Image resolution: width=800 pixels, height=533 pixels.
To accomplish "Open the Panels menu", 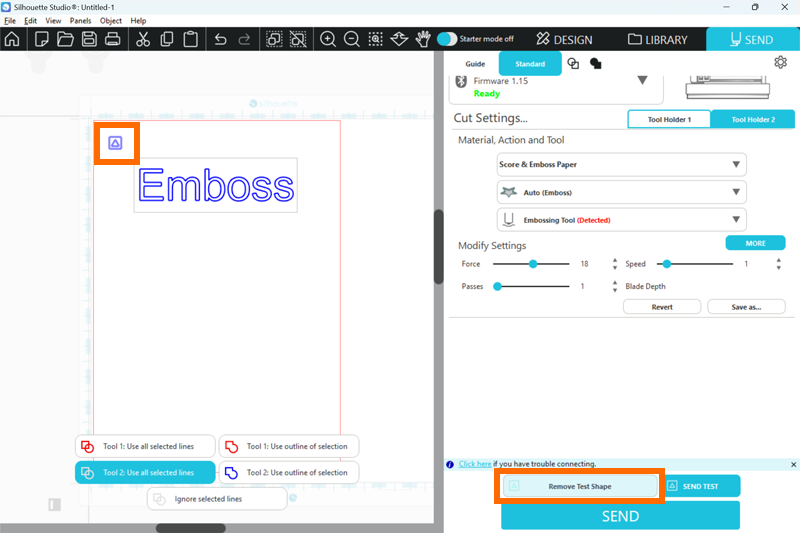I will (80, 20).
